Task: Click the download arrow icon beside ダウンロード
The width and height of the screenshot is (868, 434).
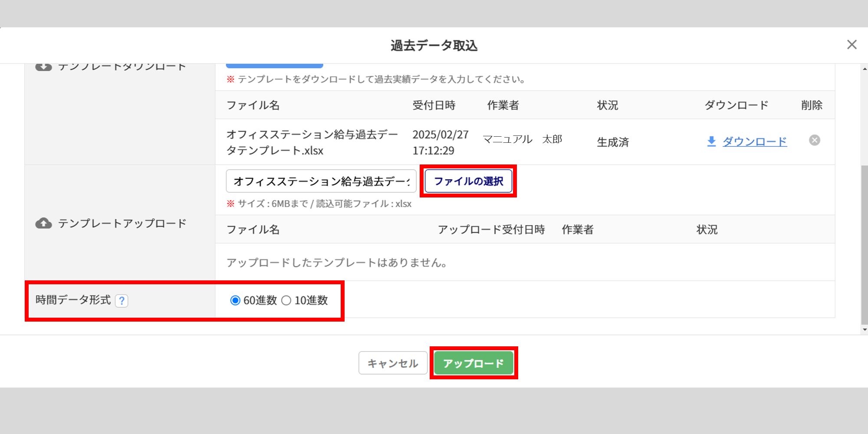Action: coord(711,141)
